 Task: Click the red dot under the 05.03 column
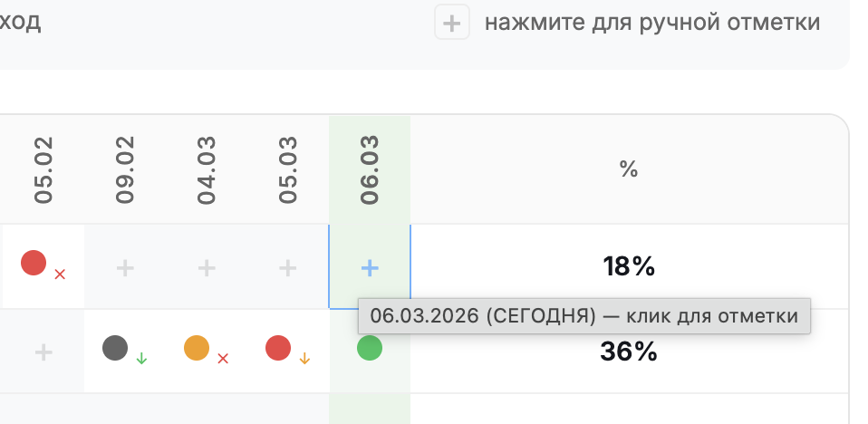click(x=278, y=348)
